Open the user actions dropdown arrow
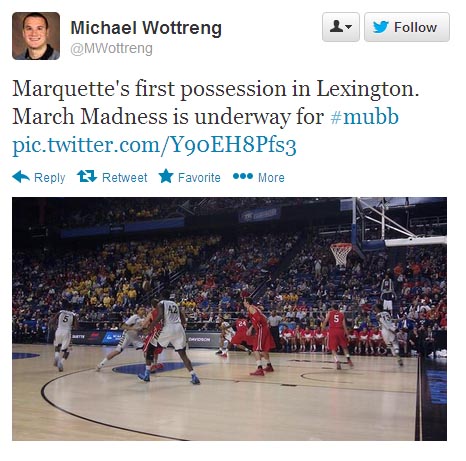Screen dimensions: 466x461 (x=349, y=27)
